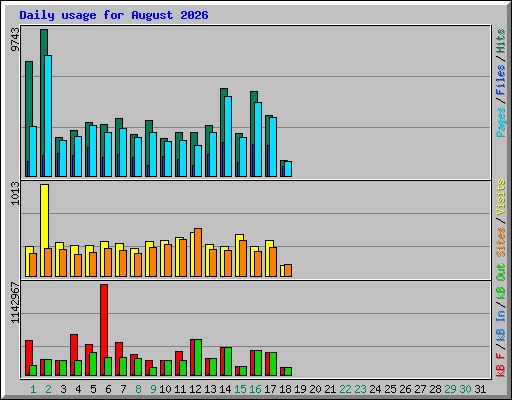512x400 pixels.
Task: Click day 12 on the axis
Action: click(195, 389)
